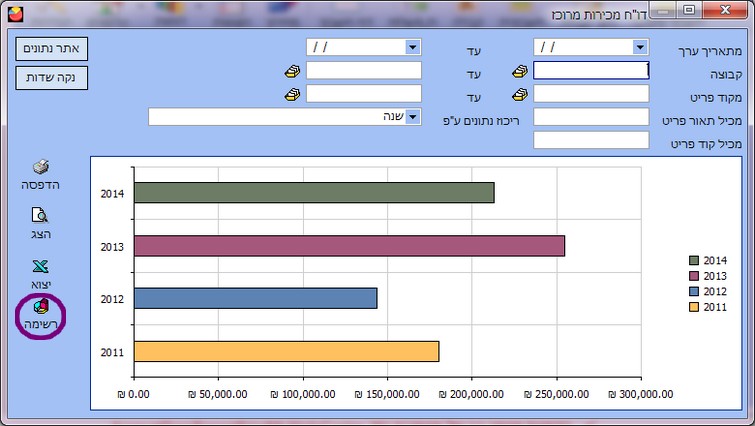755x426 pixels.
Task: Click the יצוא (Export) Excel icon
Action: tap(41, 267)
